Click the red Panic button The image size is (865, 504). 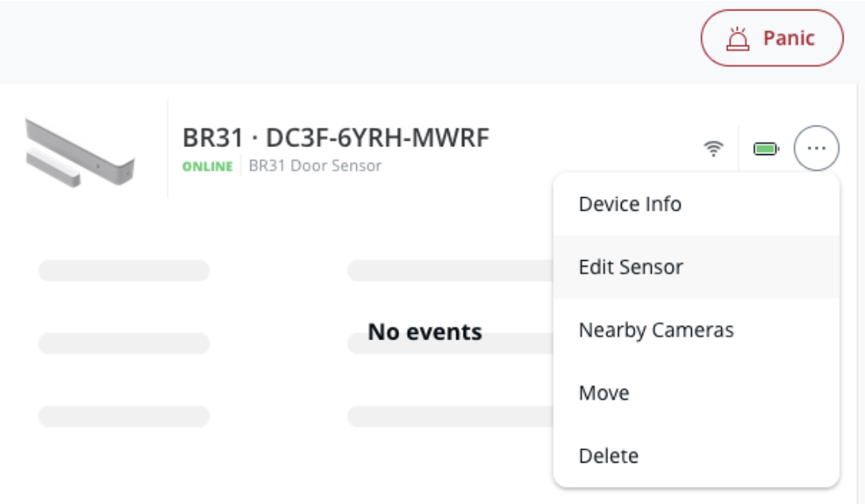click(771, 38)
